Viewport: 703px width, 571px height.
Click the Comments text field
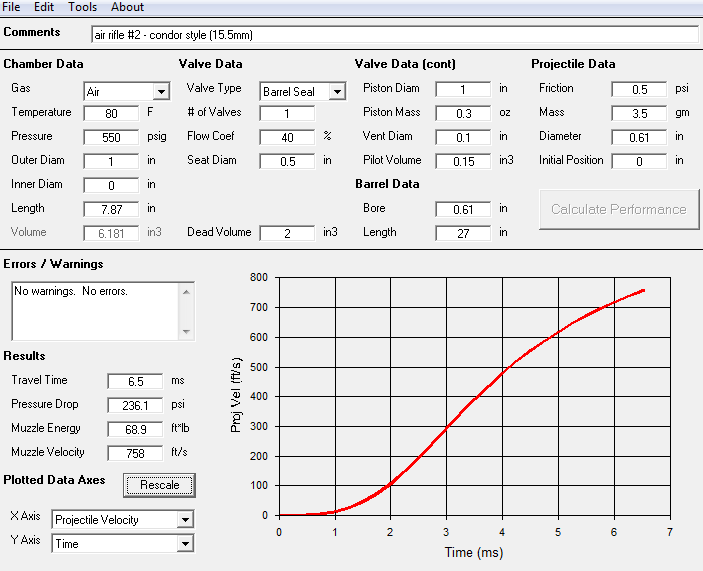point(393,34)
